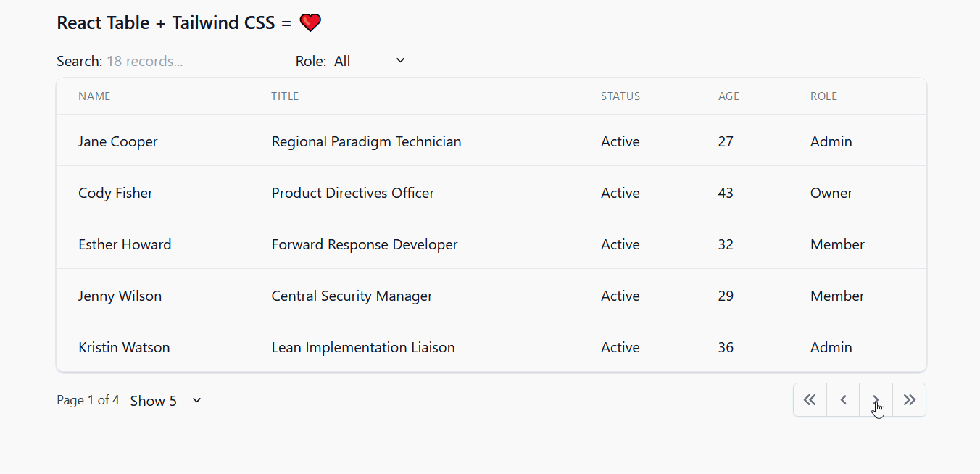Click the Show page-size chevron

click(196, 400)
